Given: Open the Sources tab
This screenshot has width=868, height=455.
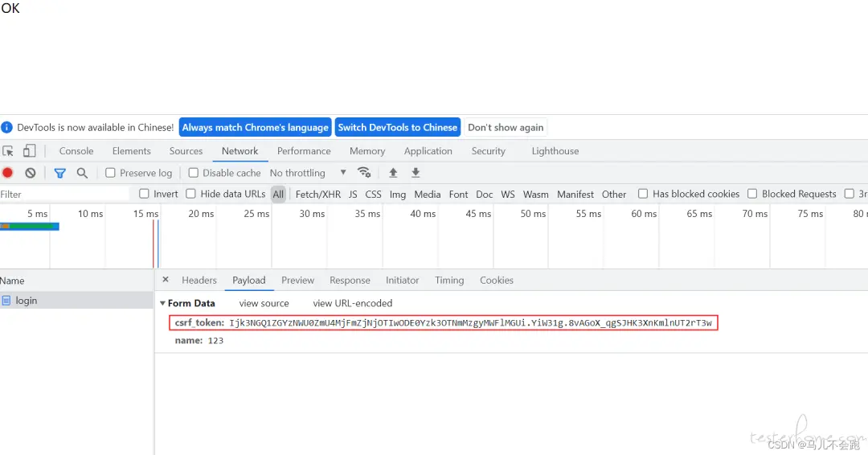Looking at the screenshot, I should click(x=186, y=151).
